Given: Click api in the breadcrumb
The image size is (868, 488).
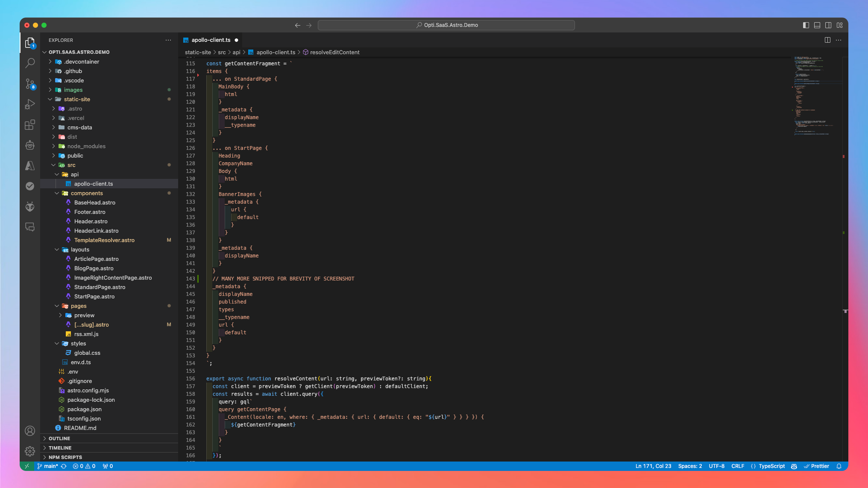Looking at the screenshot, I should 236,52.
